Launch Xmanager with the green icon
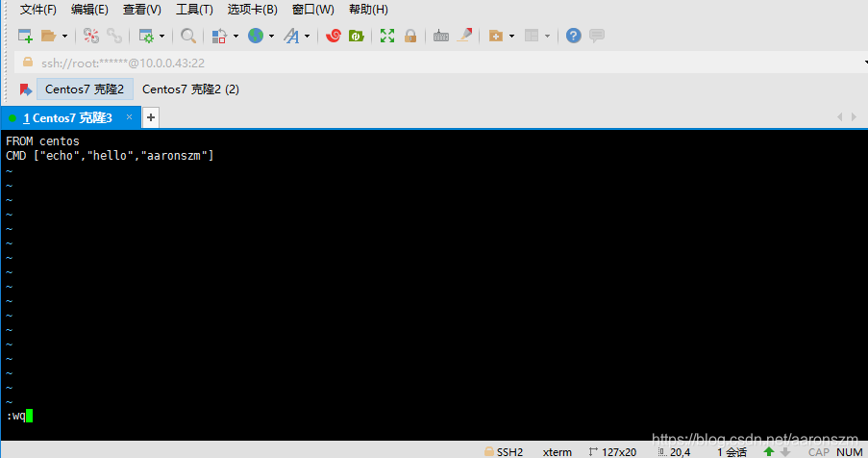Screen dimensions: 868x458 tap(356, 36)
